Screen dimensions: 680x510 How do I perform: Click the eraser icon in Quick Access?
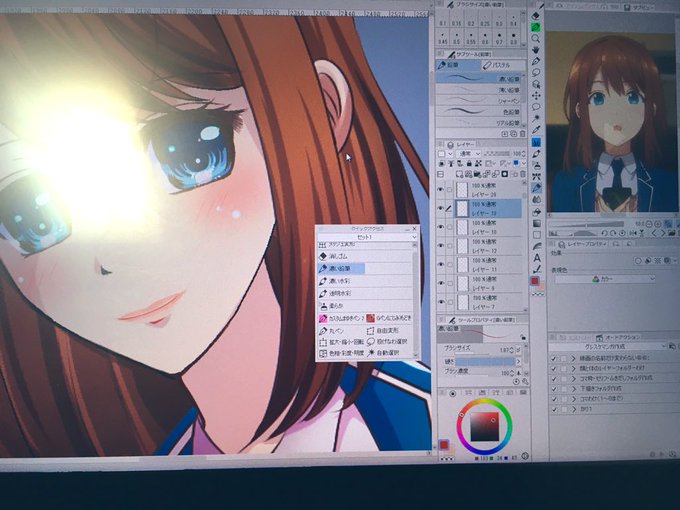point(323,256)
